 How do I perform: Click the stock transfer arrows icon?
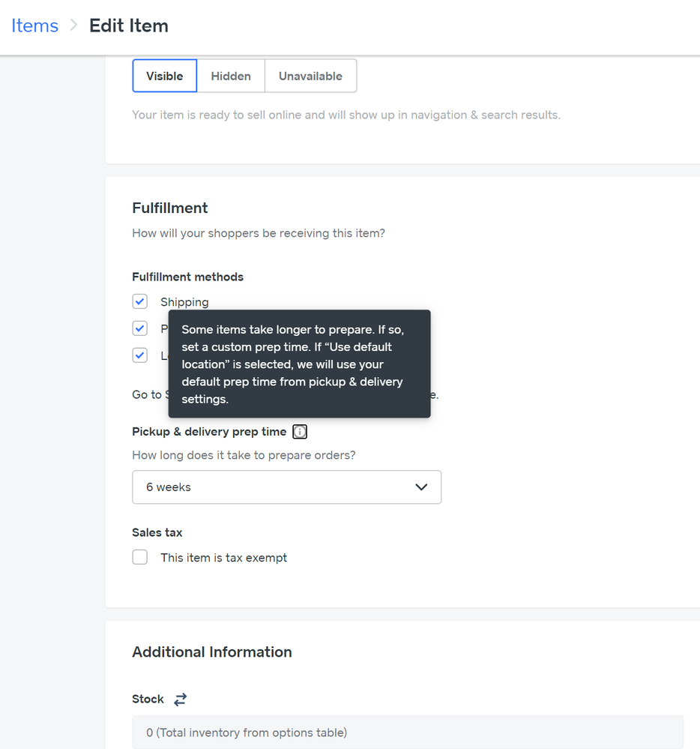(x=180, y=699)
